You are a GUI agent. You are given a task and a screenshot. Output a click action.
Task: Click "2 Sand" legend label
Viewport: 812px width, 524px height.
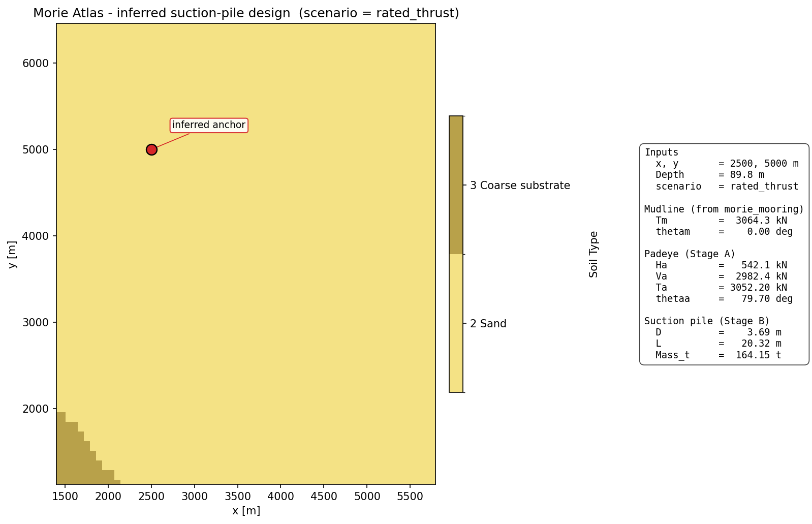488,324
